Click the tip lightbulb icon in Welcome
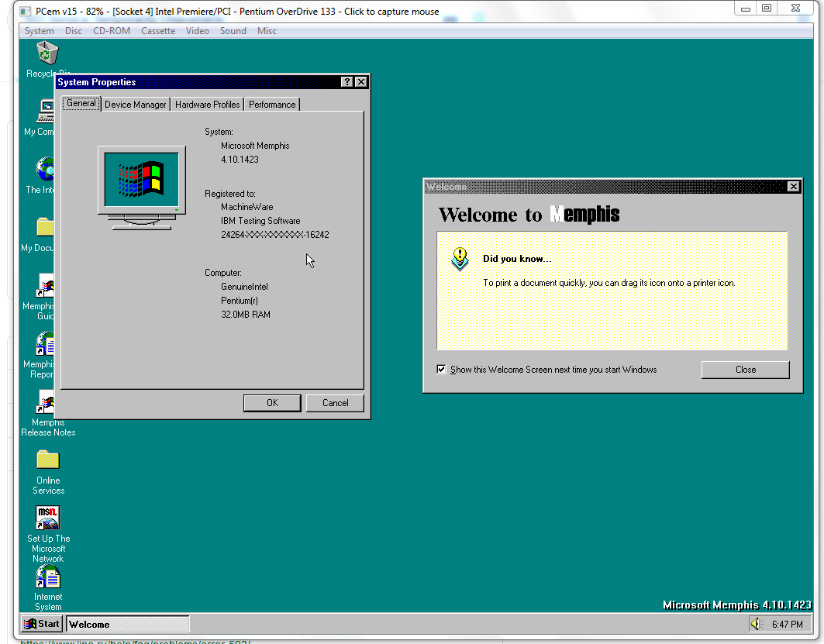This screenshot has height=644, width=824. click(460, 259)
